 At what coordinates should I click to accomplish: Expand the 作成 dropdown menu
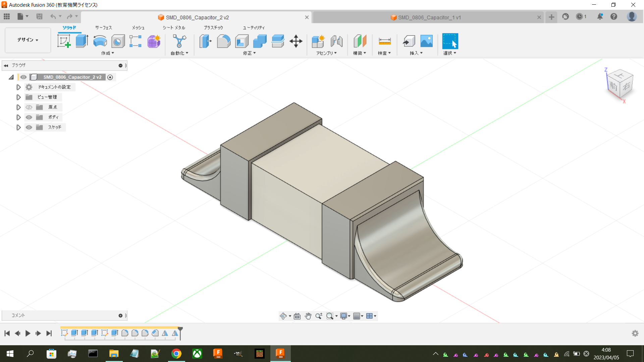(x=108, y=53)
